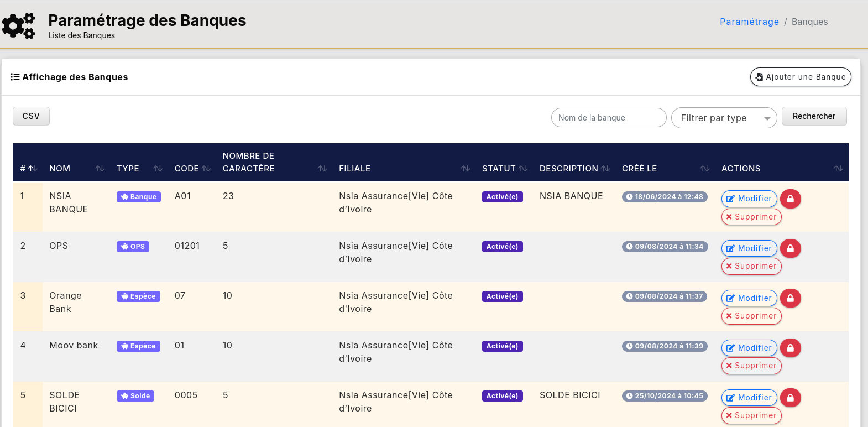Sort by the TYPE column header
The height and width of the screenshot is (427, 868).
click(128, 169)
